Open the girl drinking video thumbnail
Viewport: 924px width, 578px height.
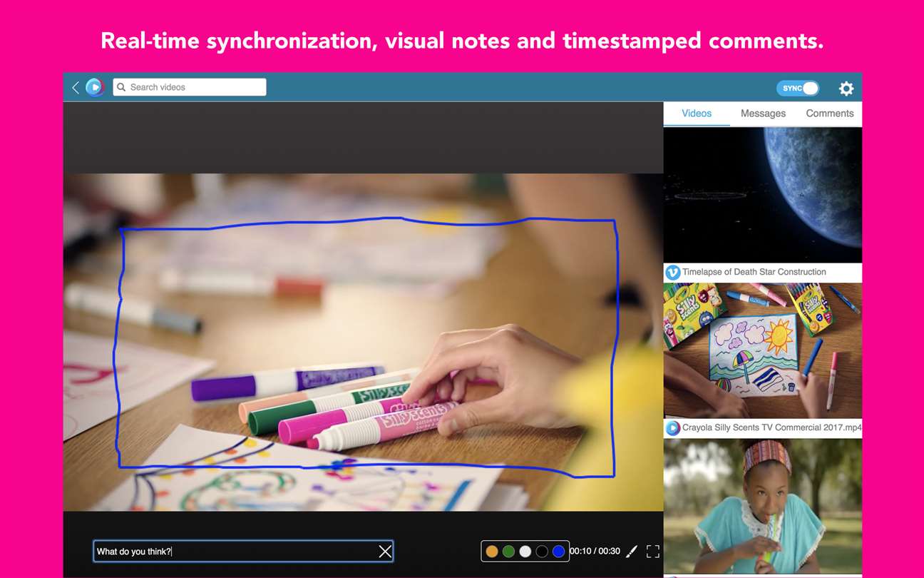point(763,506)
